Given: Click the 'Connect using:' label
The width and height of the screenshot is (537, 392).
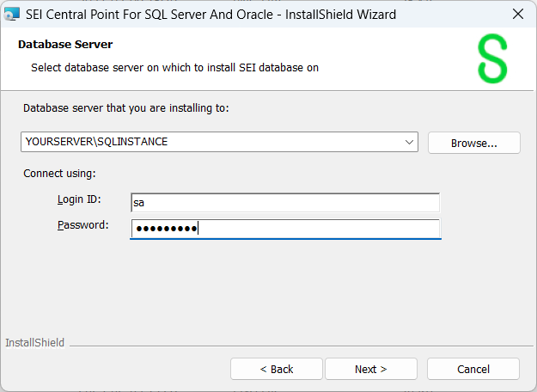Looking at the screenshot, I should tap(59, 173).
